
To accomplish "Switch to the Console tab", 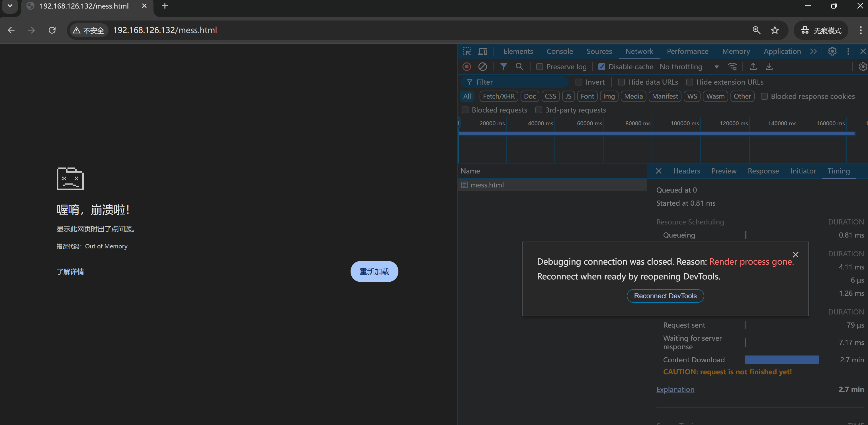I will [559, 51].
